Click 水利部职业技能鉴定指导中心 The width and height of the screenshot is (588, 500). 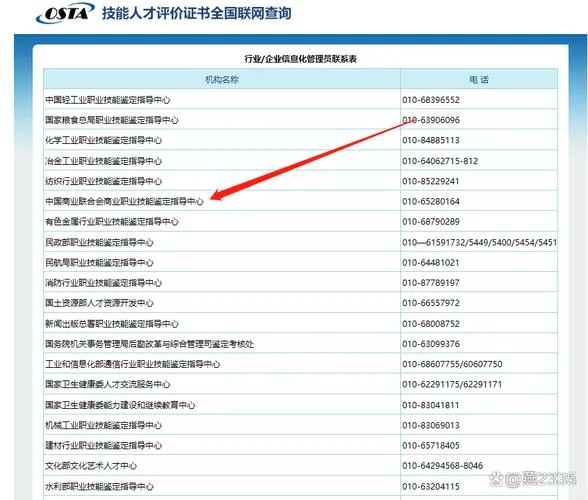click(99, 487)
